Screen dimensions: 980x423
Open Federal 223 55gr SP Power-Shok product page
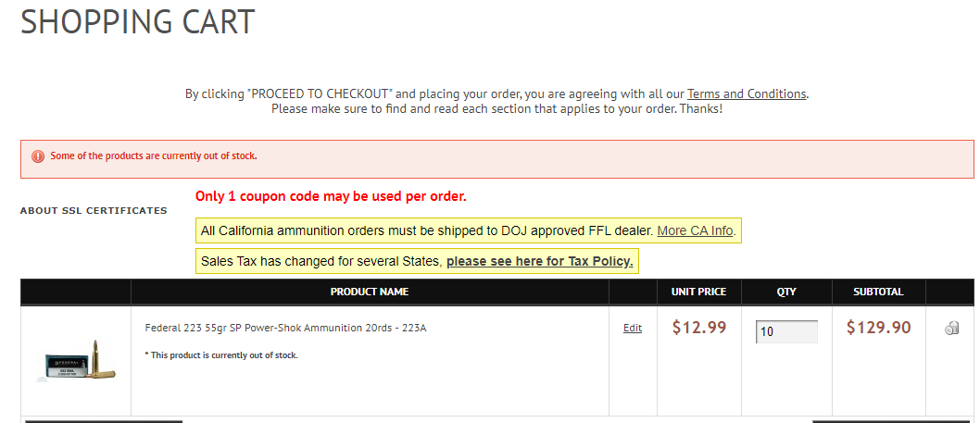coord(285,328)
